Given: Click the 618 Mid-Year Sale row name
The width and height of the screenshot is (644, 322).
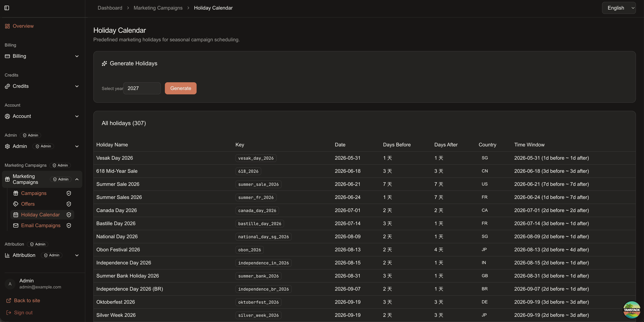Looking at the screenshot, I should coord(117,171).
